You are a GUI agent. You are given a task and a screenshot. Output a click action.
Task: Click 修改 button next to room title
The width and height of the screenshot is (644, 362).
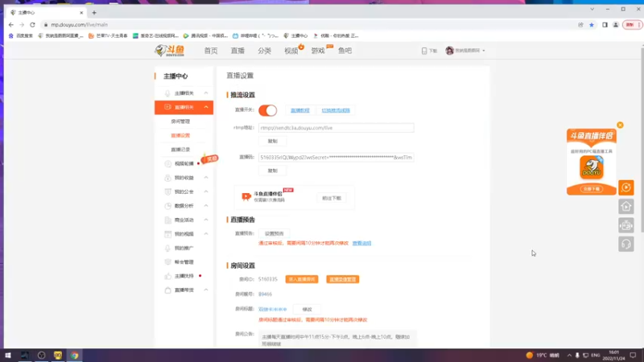pos(308,310)
